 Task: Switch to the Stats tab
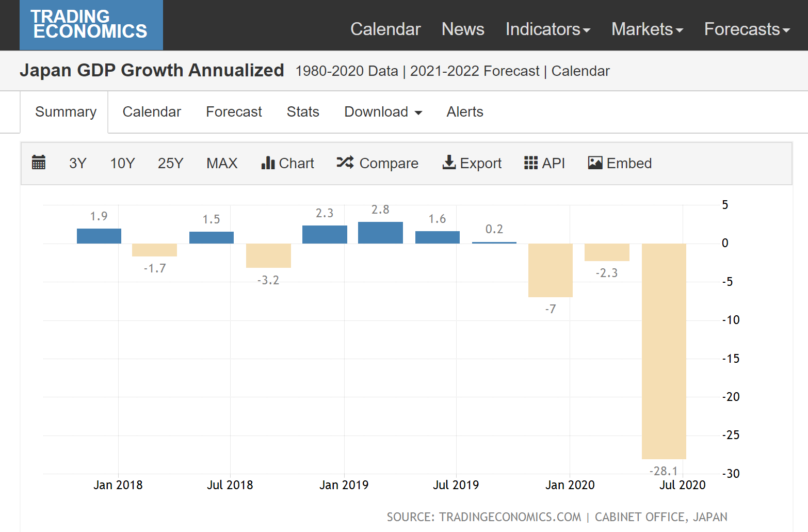point(303,112)
